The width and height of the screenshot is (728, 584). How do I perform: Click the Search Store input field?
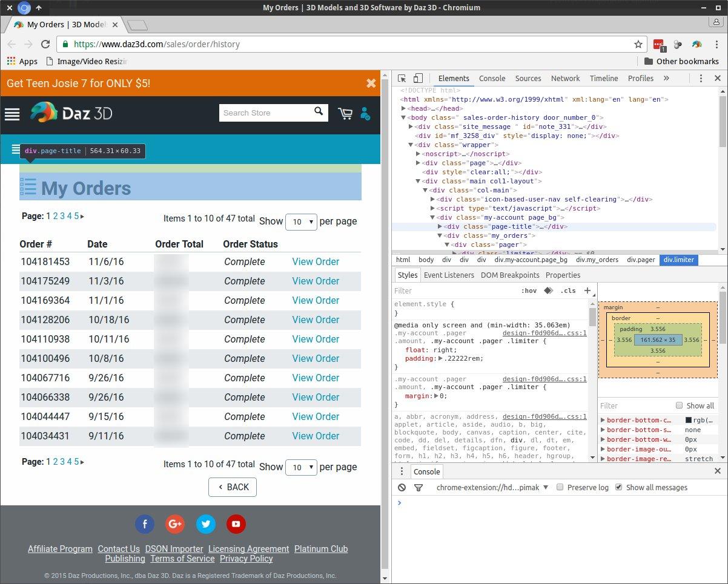(265, 113)
